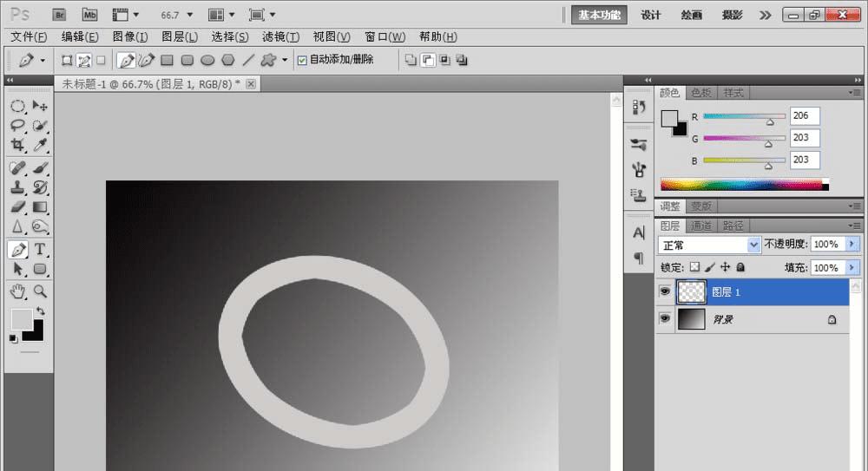Open the 滤镜(T) menu
This screenshot has width=868, height=471.
tap(280, 36)
